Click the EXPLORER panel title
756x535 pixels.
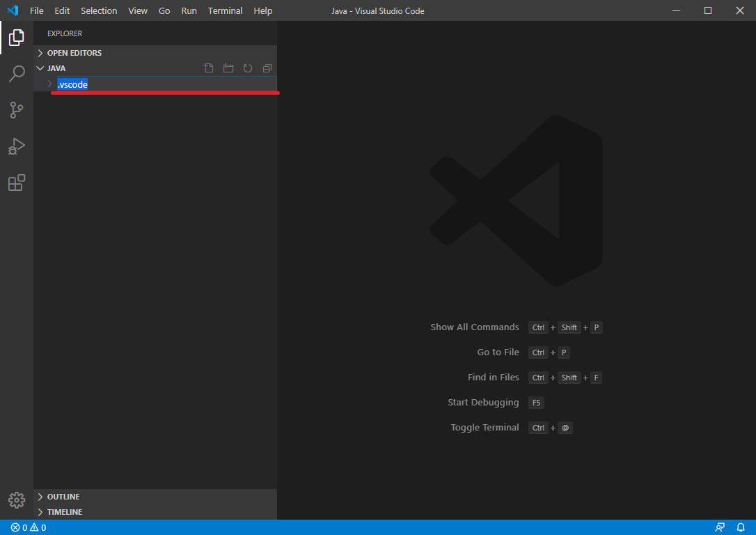tap(65, 33)
